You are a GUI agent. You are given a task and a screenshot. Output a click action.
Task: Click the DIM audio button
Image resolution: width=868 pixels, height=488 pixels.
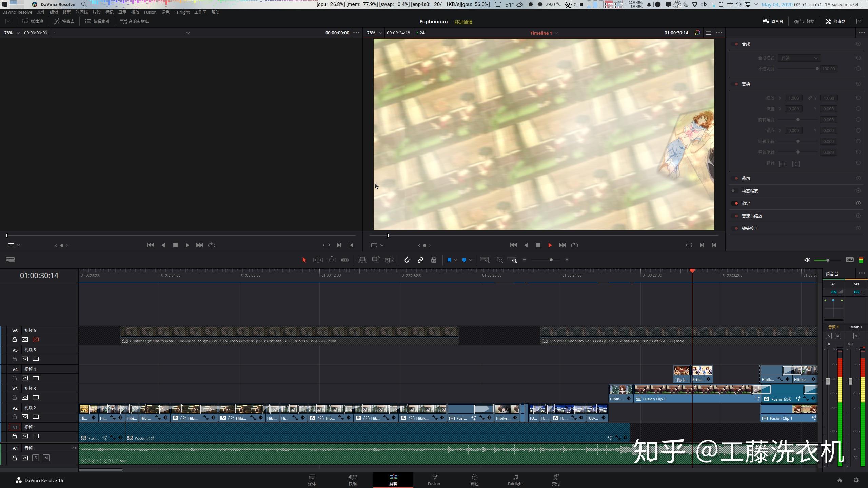click(850, 260)
